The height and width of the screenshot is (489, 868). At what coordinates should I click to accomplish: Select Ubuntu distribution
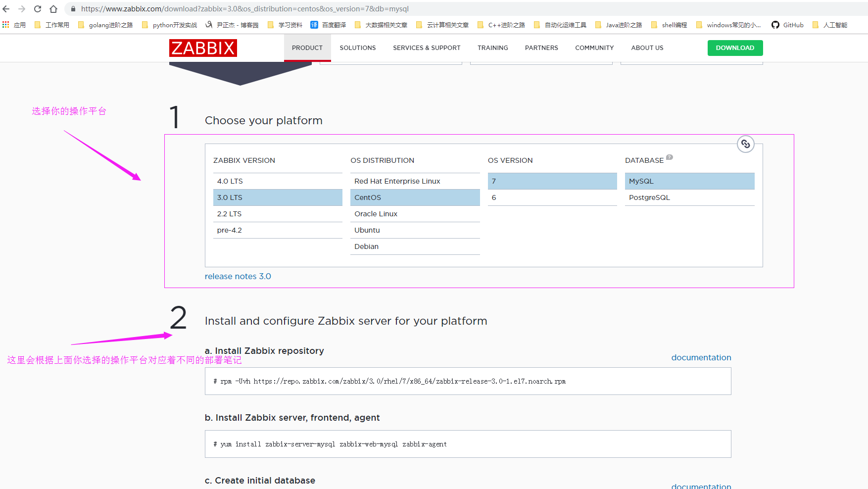pyautogui.click(x=415, y=230)
